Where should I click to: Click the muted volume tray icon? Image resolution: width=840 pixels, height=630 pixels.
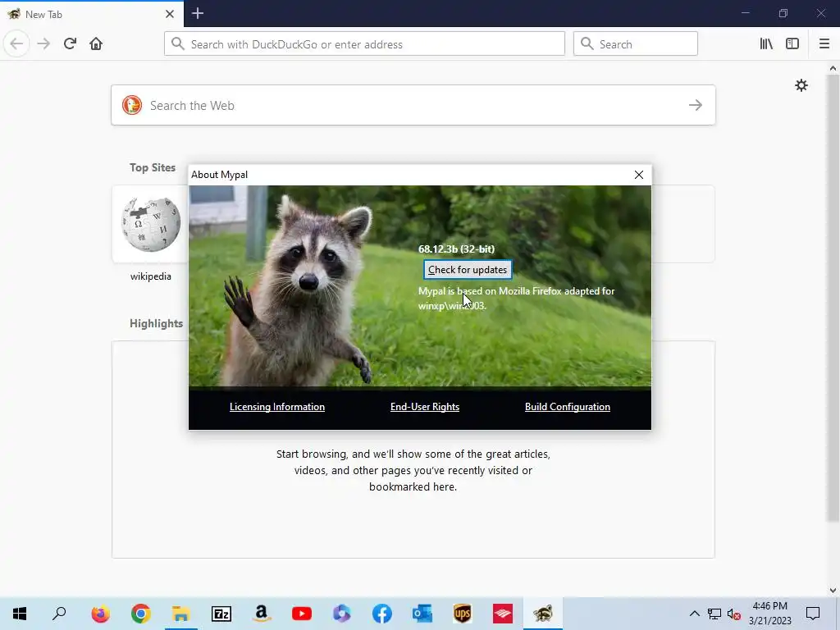point(734,614)
